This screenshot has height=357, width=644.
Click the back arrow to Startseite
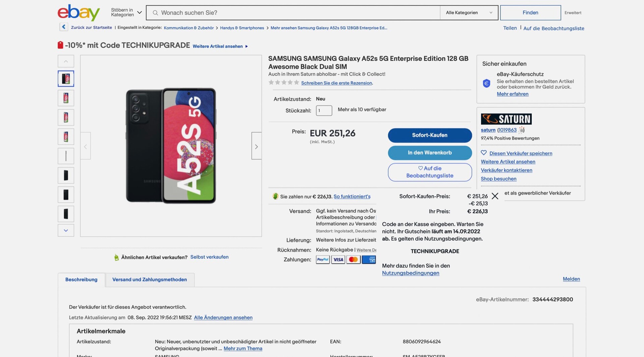(64, 27)
